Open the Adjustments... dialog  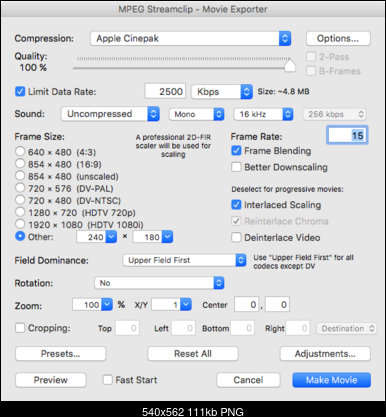point(325,354)
